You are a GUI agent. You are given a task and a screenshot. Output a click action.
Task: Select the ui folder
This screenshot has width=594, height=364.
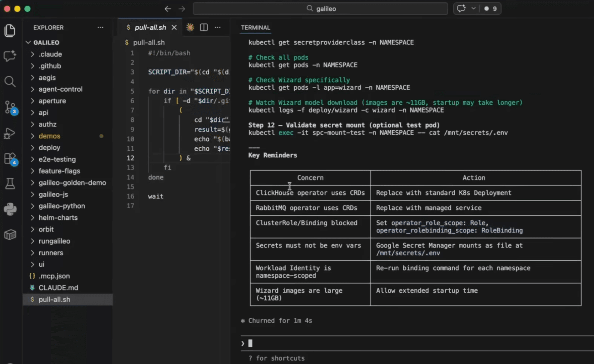[68, 264]
